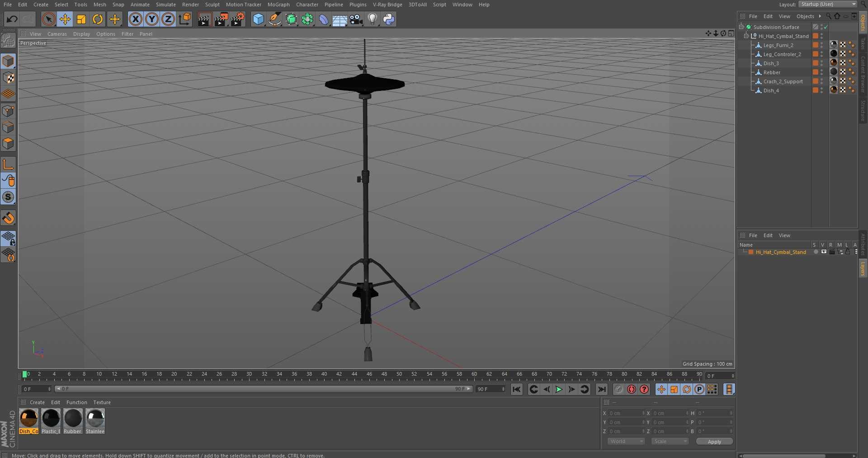Toggle Y axis lock
This screenshot has width=868, height=458.
152,19
